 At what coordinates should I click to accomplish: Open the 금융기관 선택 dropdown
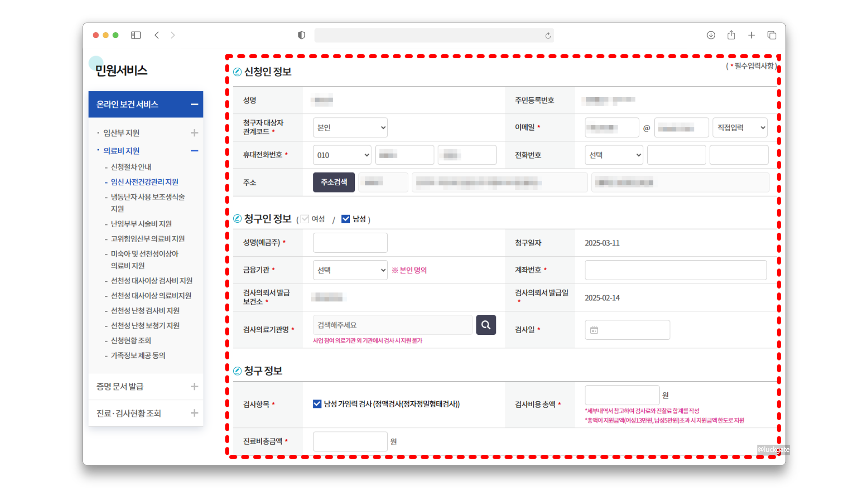pyautogui.click(x=350, y=270)
